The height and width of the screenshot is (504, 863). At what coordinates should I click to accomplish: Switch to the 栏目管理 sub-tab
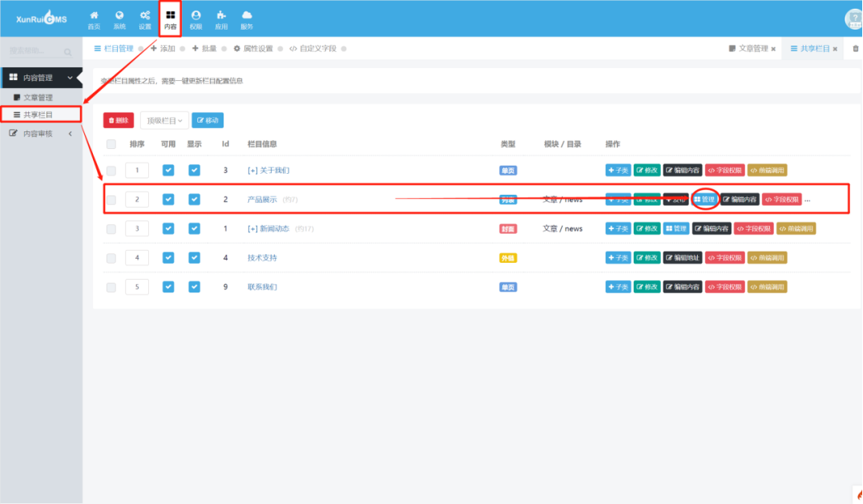pos(114,48)
